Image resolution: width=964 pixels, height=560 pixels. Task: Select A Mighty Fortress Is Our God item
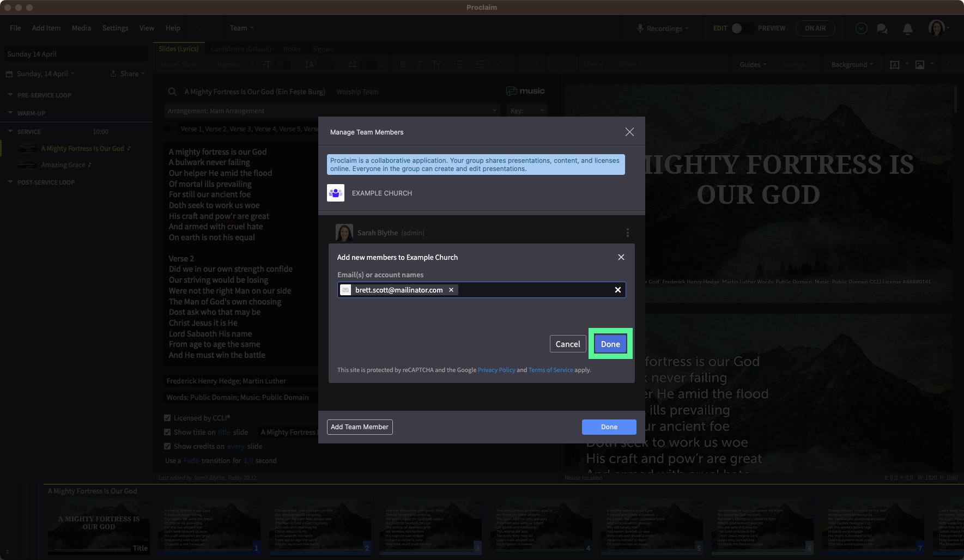tap(76, 148)
